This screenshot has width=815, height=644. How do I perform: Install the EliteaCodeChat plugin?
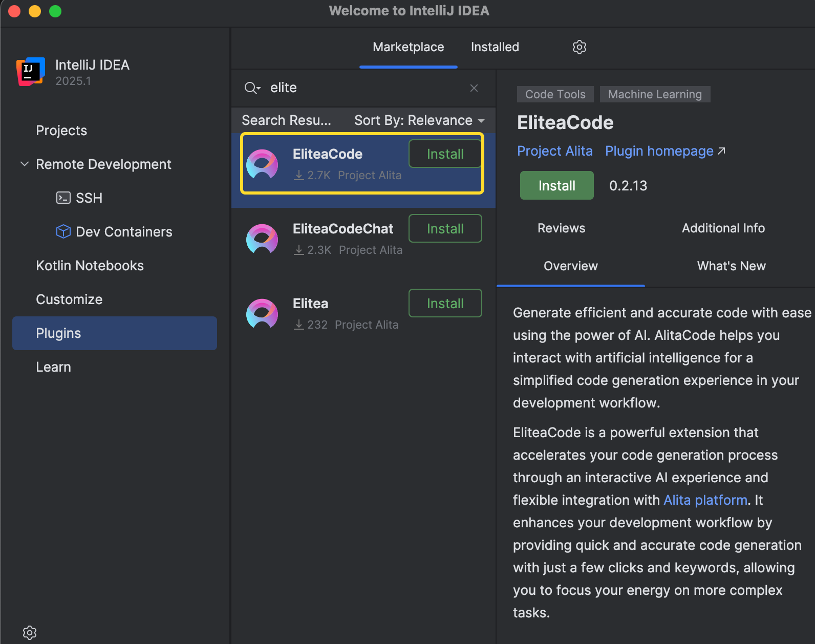(445, 228)
